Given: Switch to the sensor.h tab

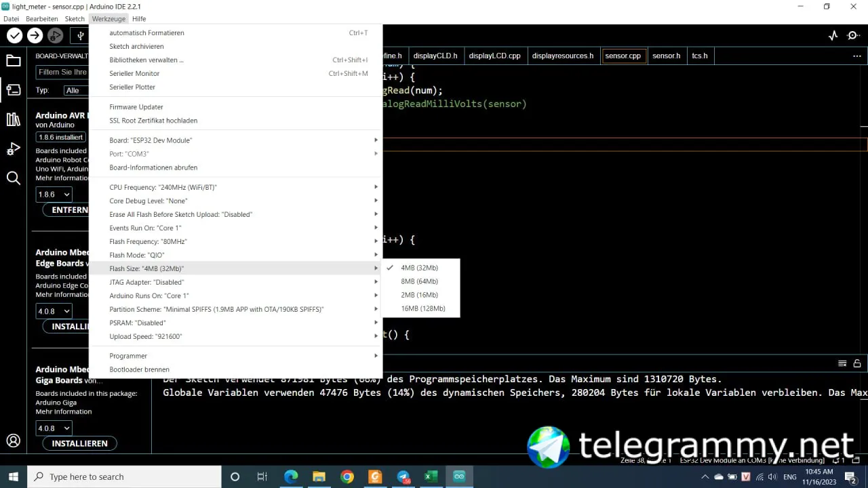Looking at the screenshot, I should pos(666,56).
